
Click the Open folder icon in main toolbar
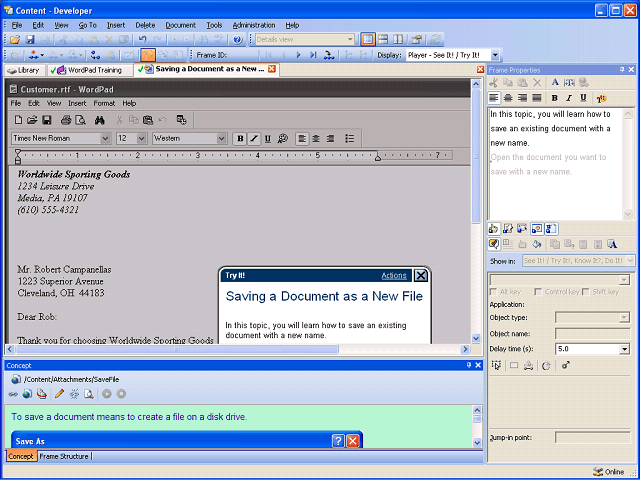coord(15,40)
